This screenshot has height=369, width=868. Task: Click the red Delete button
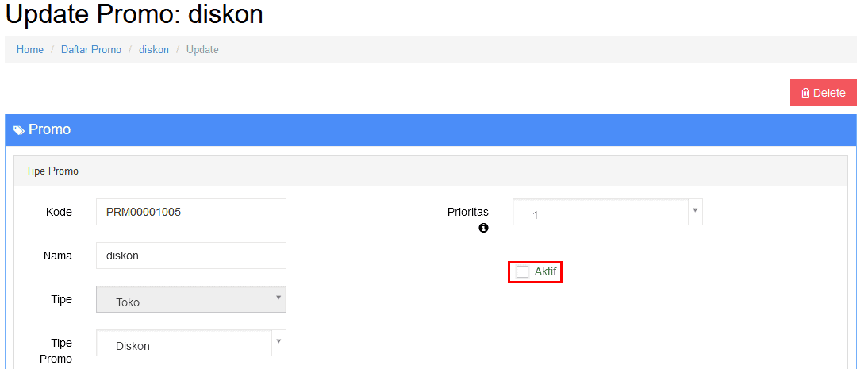click(823, 93)
